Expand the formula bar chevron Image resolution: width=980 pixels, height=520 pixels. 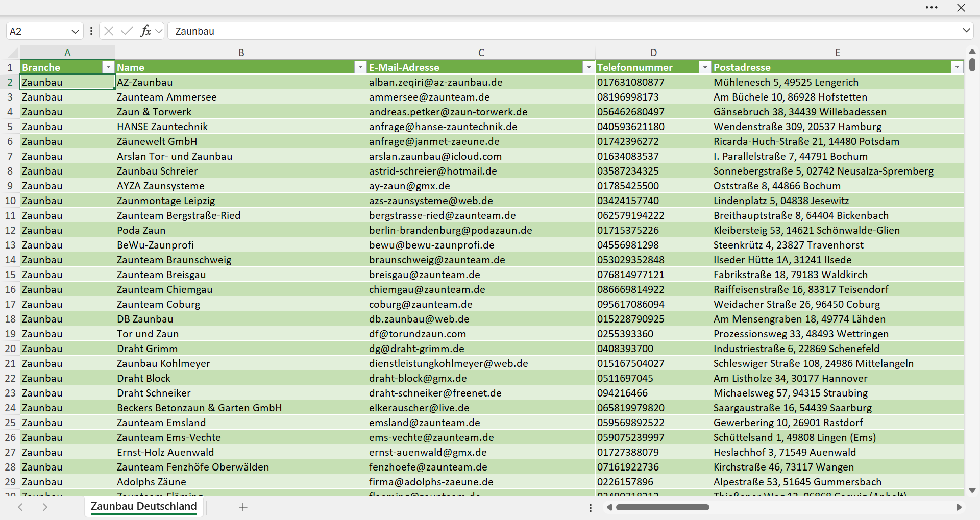click(x=966, y=31)
